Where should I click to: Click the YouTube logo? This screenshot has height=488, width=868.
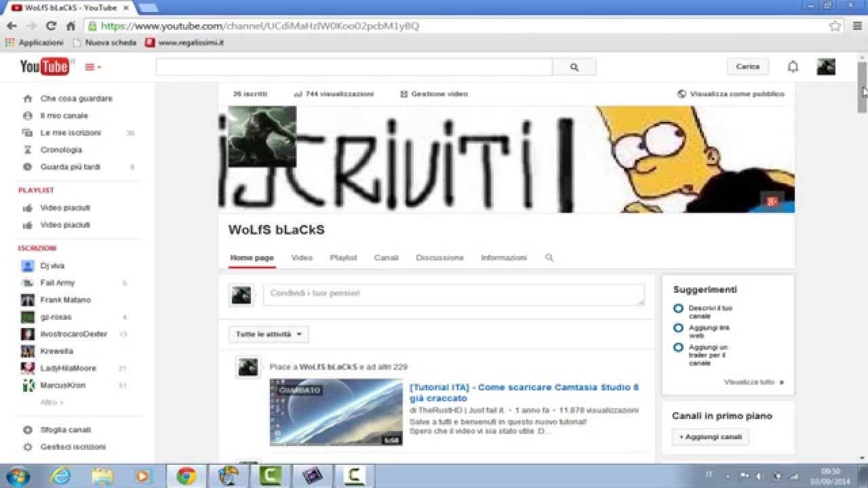[x=45, y=66]
